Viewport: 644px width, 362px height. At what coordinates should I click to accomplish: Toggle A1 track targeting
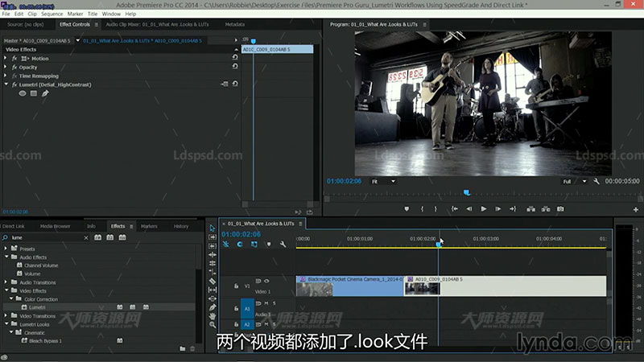tap(247, 308)
